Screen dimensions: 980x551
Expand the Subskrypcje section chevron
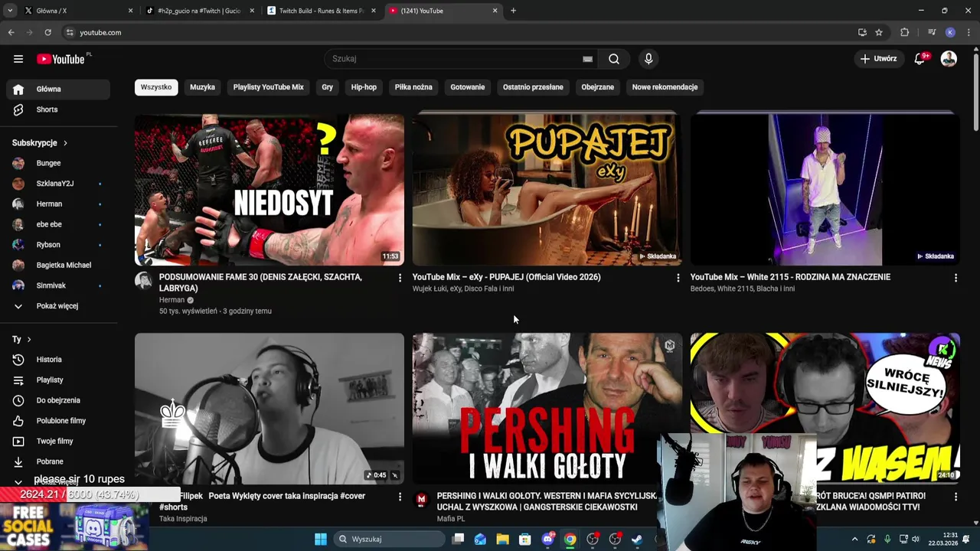[65, 143]
